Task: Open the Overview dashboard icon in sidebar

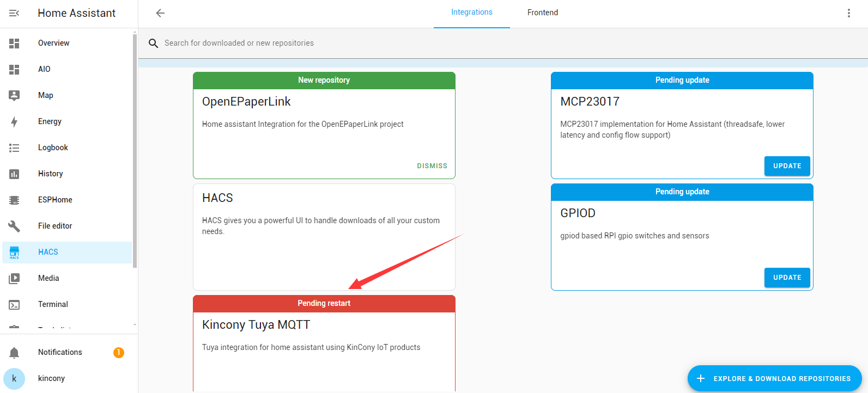Action: [x=14, y=43]
